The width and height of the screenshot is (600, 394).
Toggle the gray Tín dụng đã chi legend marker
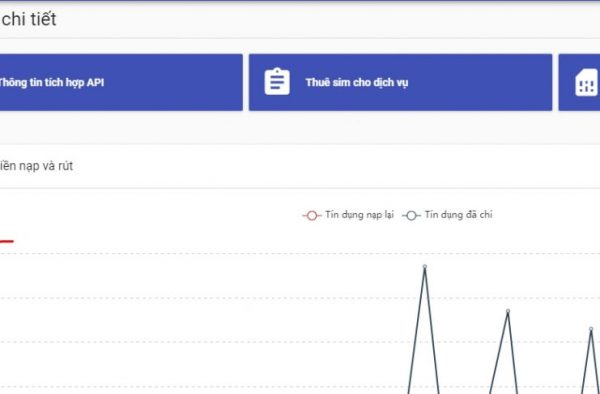(411, 216)
